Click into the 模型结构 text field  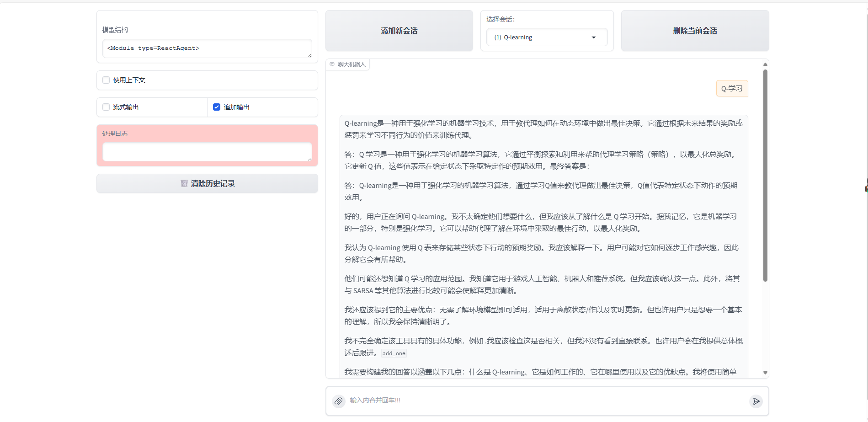pyautogui.click(x=207, y=48)
